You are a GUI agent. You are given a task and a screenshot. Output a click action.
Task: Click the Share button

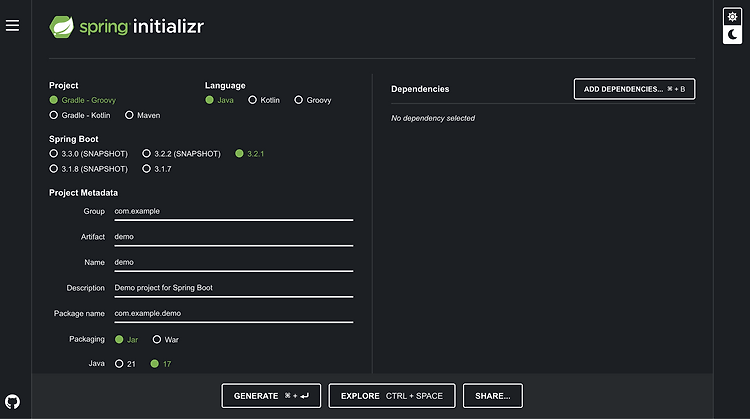[493, 396]
